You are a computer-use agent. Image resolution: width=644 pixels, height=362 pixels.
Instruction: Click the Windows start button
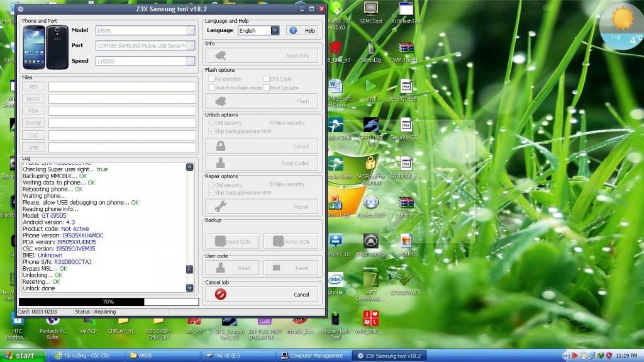23,356
